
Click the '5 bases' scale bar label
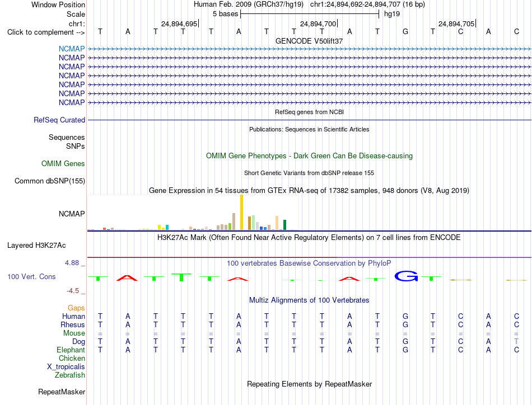point(225,14)
